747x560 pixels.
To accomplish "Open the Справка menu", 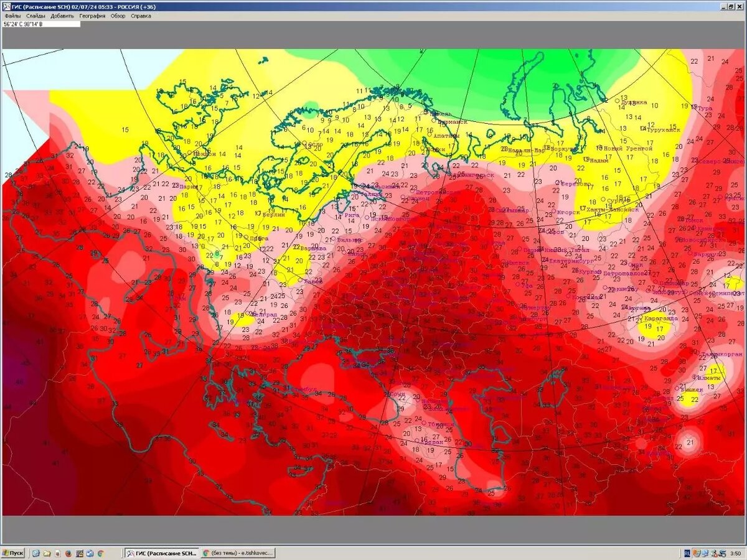I will point(141,16).
